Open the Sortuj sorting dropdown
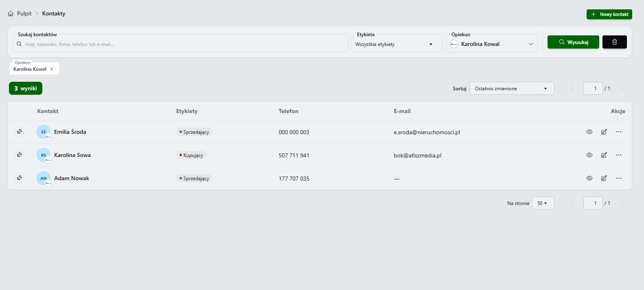Viewport: 644px width, 290px height. click(512, 88)
